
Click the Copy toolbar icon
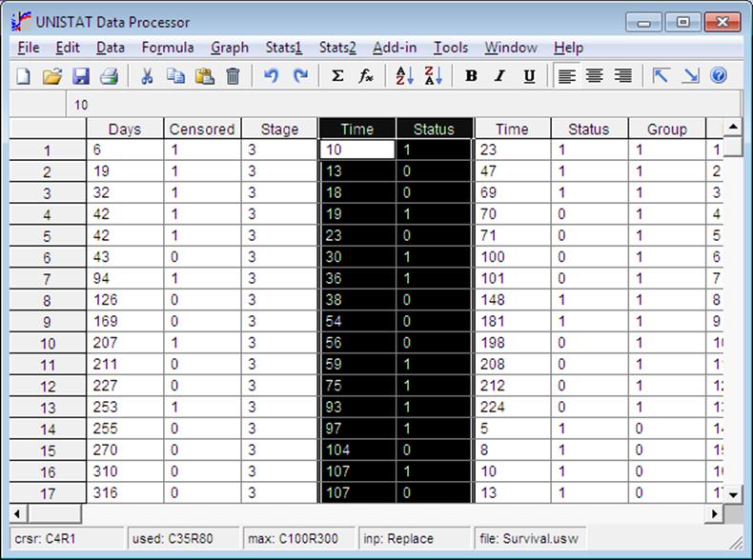175,76
